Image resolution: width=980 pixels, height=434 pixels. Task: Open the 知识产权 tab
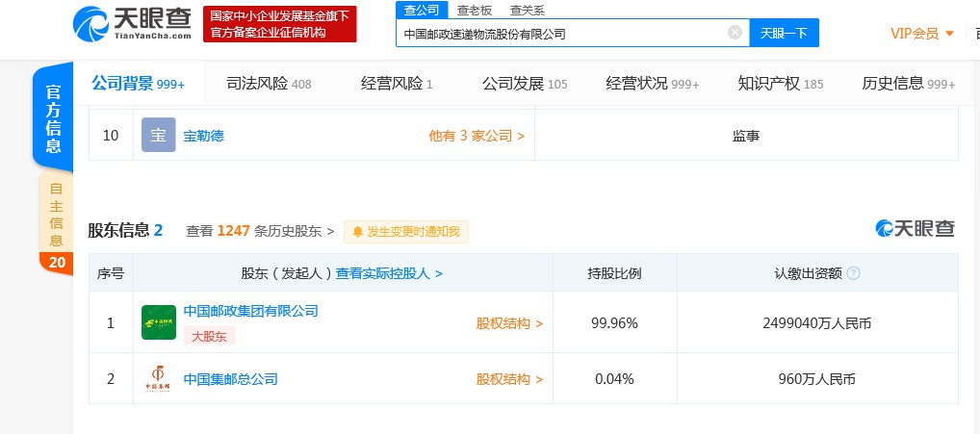781,83
